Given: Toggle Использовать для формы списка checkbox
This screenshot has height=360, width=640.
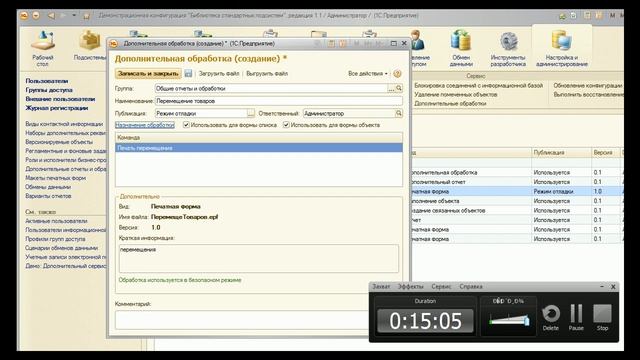Looking at the screenshot, I should point(186,125).
